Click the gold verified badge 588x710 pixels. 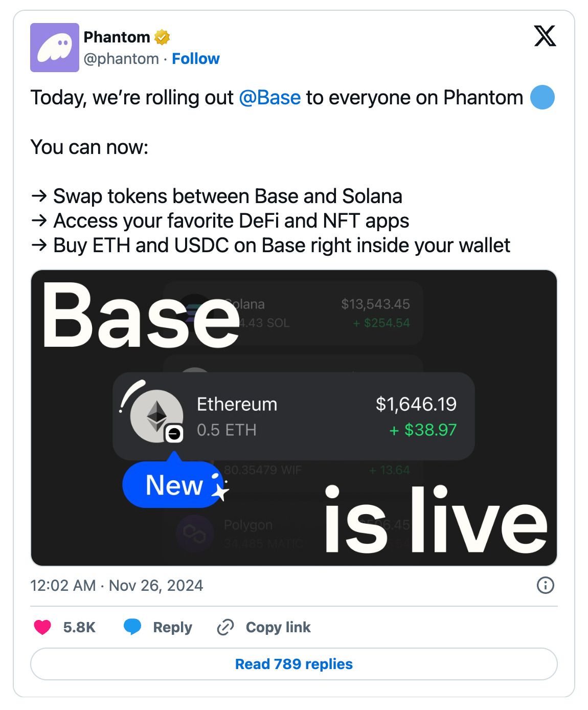click(162, 37)
